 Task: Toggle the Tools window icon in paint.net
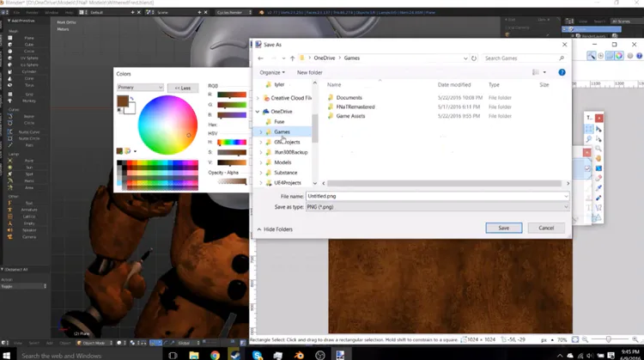[x=591, y=56]
